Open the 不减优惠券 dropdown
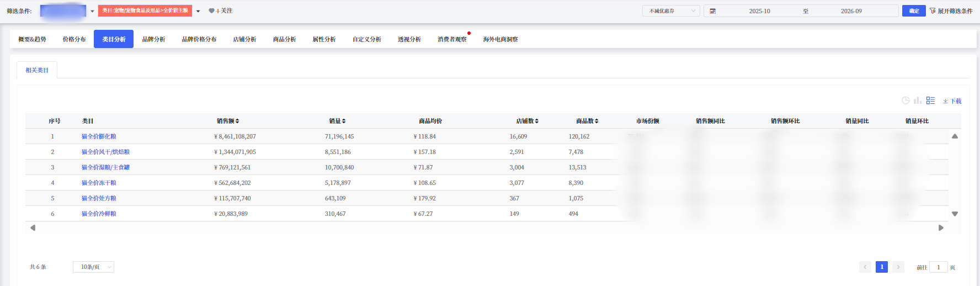 [x=671, y=11]
